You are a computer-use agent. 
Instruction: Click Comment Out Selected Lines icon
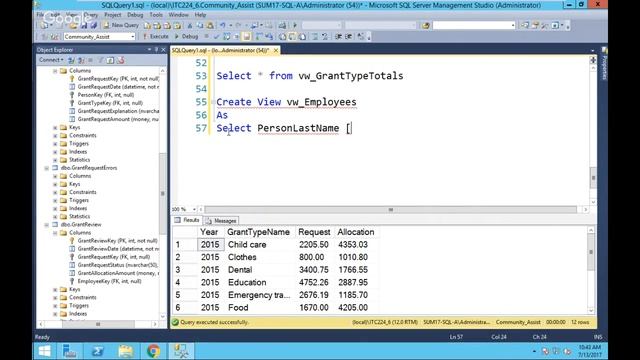point(315,36)
